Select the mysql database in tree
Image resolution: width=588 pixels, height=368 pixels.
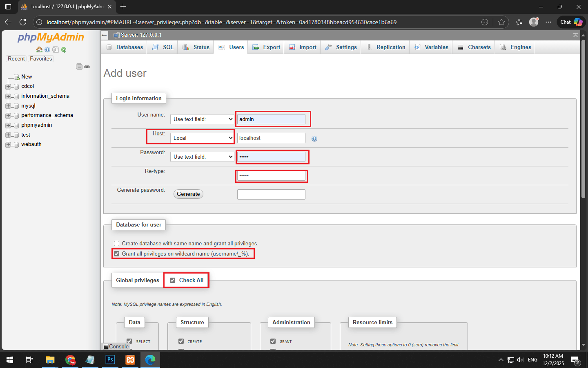pos(28,106)
